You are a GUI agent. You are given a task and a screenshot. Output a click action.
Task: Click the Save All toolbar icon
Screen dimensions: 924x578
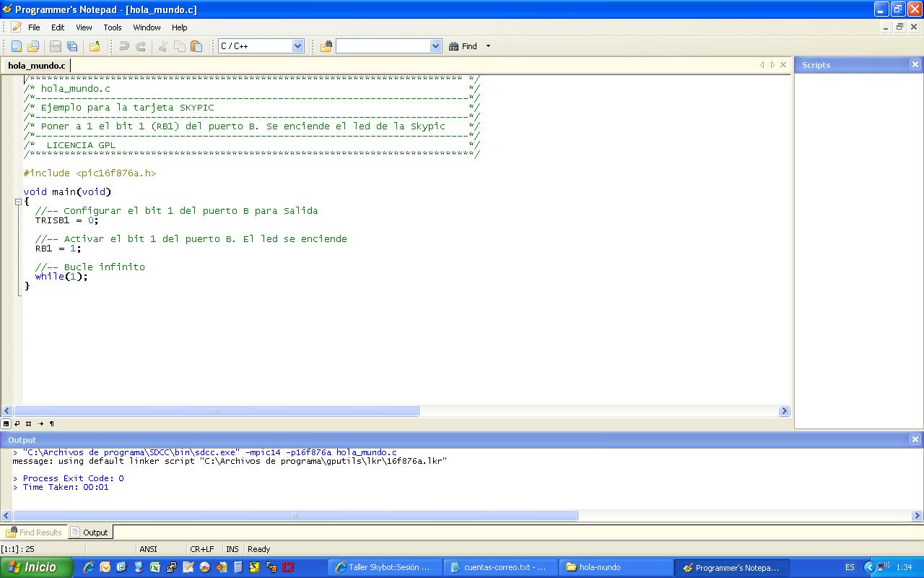(x=72, y=46)
